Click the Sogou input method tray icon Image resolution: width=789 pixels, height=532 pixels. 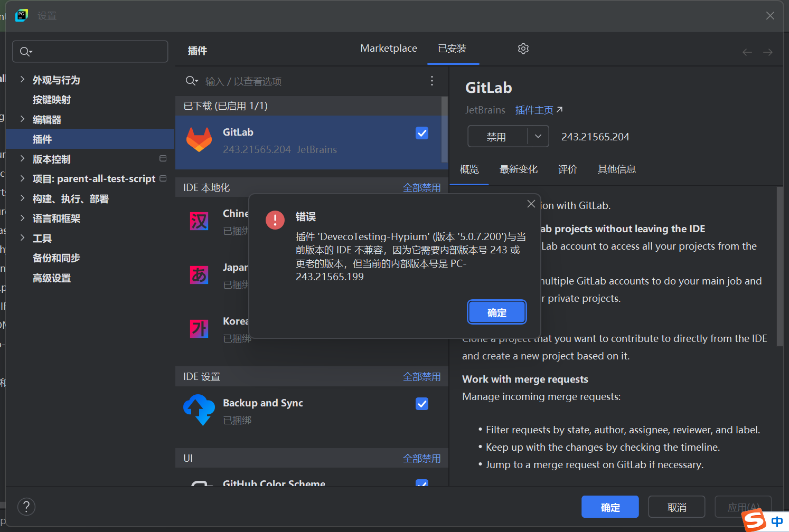[x=754, y=521]
